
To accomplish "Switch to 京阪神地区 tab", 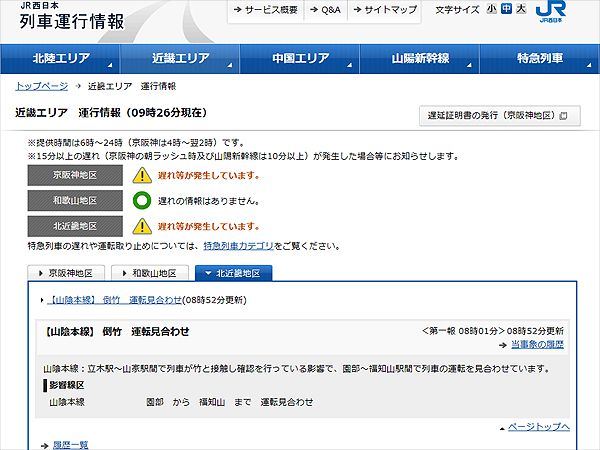I will point(66,273).
